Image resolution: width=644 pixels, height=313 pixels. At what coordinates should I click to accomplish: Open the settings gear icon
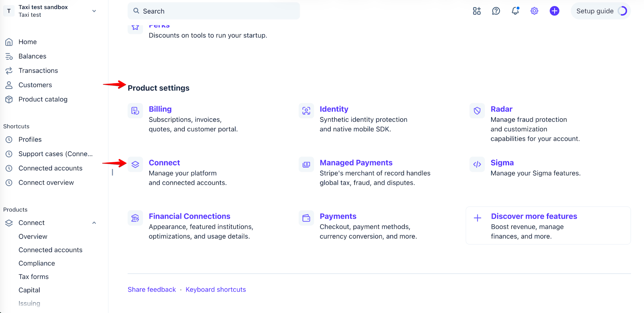[x=534, y=11]
